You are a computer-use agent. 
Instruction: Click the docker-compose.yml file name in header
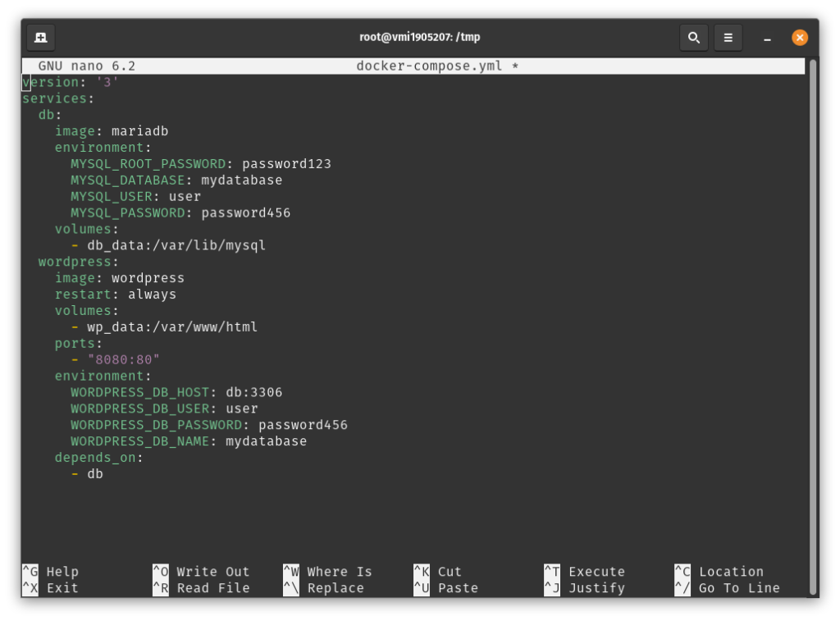pos(429,66)
